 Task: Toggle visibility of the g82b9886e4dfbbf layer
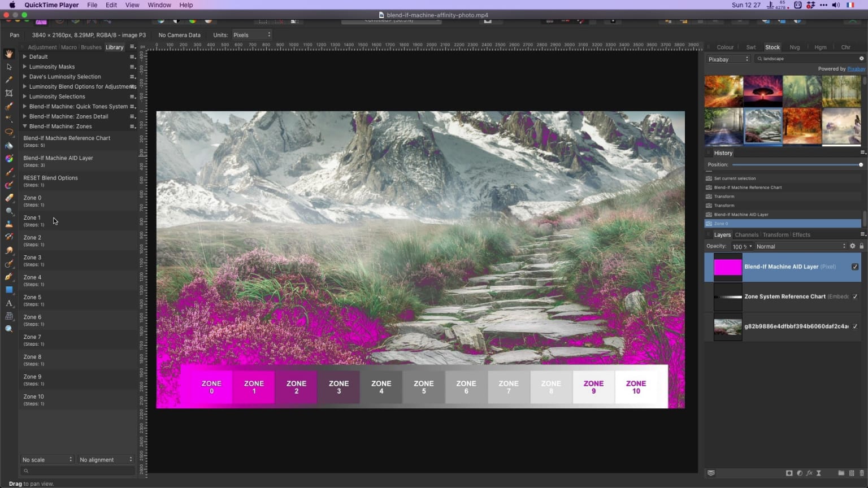click(x=855, y=326)
